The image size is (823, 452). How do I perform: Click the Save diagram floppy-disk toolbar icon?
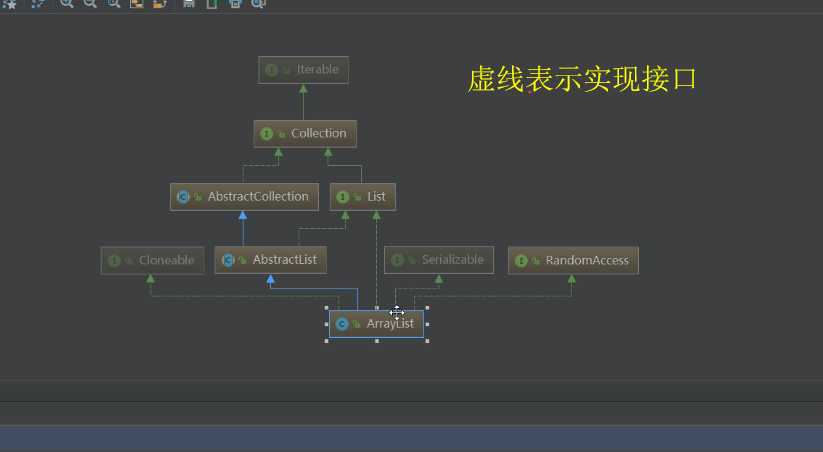click(189, 3)
